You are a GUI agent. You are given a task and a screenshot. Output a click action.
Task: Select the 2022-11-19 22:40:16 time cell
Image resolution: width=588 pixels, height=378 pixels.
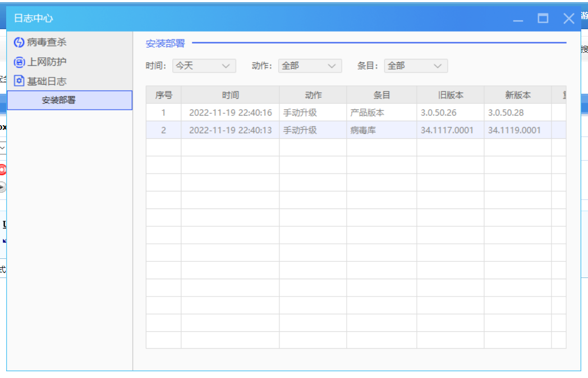[x=230, y=112]
